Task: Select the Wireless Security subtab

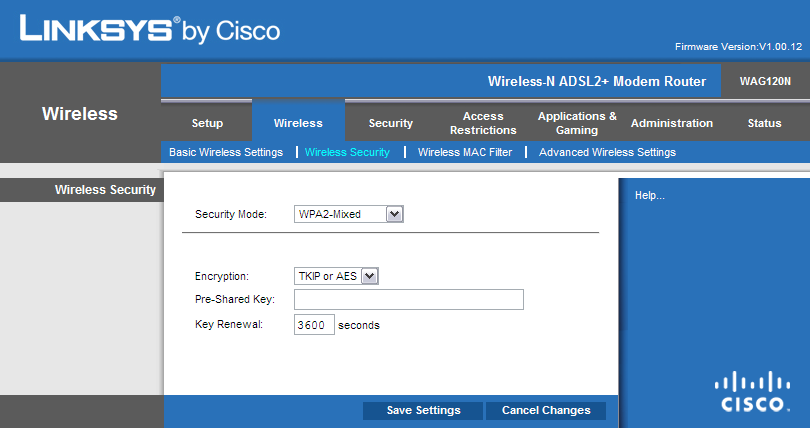Action: tap(347, 152)
